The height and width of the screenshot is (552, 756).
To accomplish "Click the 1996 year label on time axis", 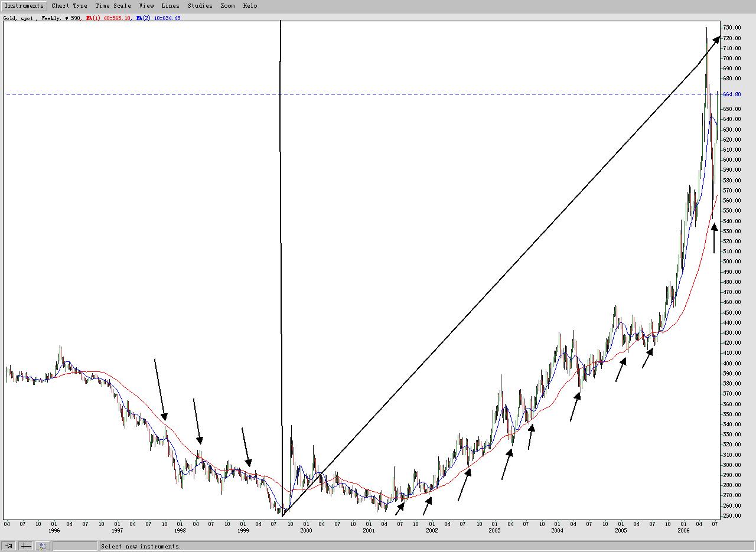I will click(x=54, y=530).
